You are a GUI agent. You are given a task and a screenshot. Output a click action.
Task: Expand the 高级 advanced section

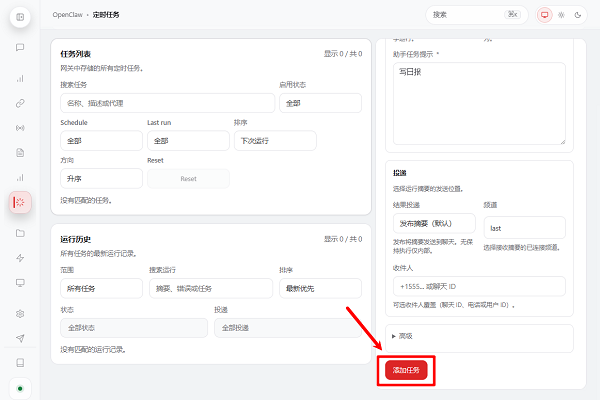(479, 336)
